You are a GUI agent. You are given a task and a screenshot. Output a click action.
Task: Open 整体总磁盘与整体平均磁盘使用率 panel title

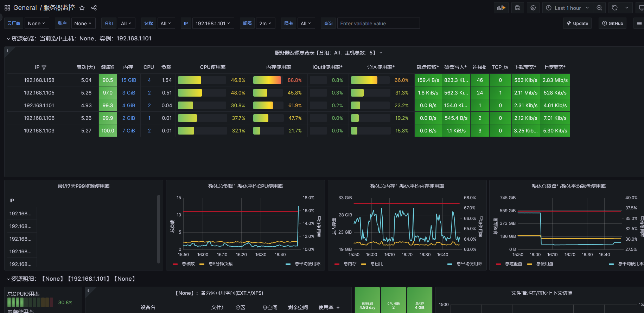click(569, 186)
